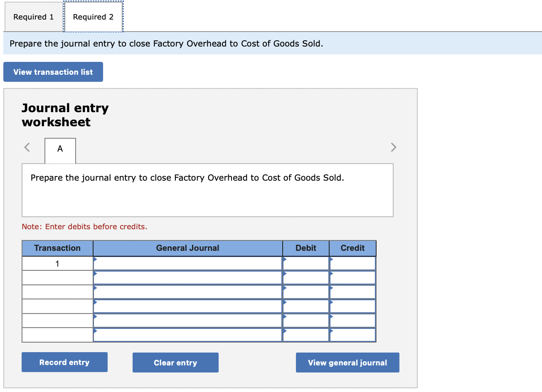The width and height of the screenshot is (542, 392).
Task: Click the Credit input in row five
Action: click(x=352, y=320)
